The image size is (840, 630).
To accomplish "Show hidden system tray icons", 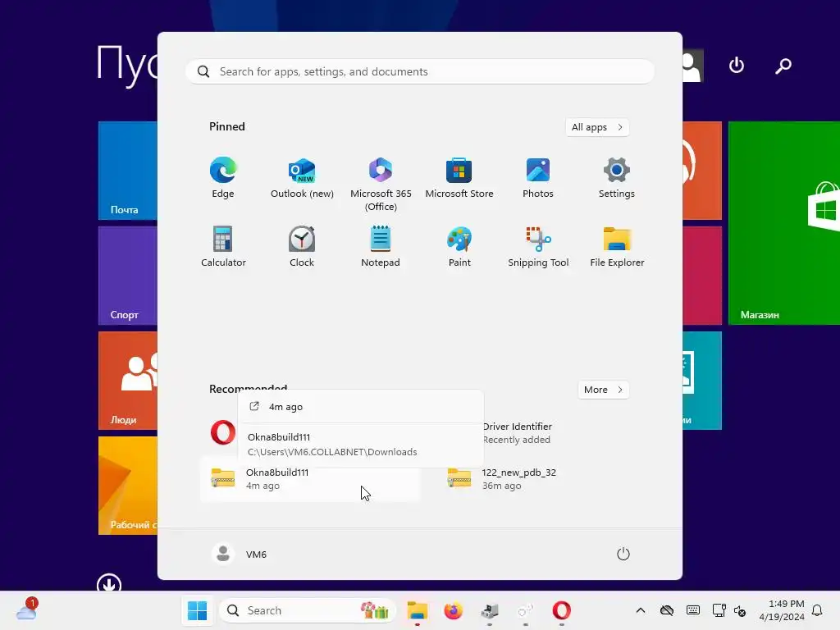I will [640, 610].
